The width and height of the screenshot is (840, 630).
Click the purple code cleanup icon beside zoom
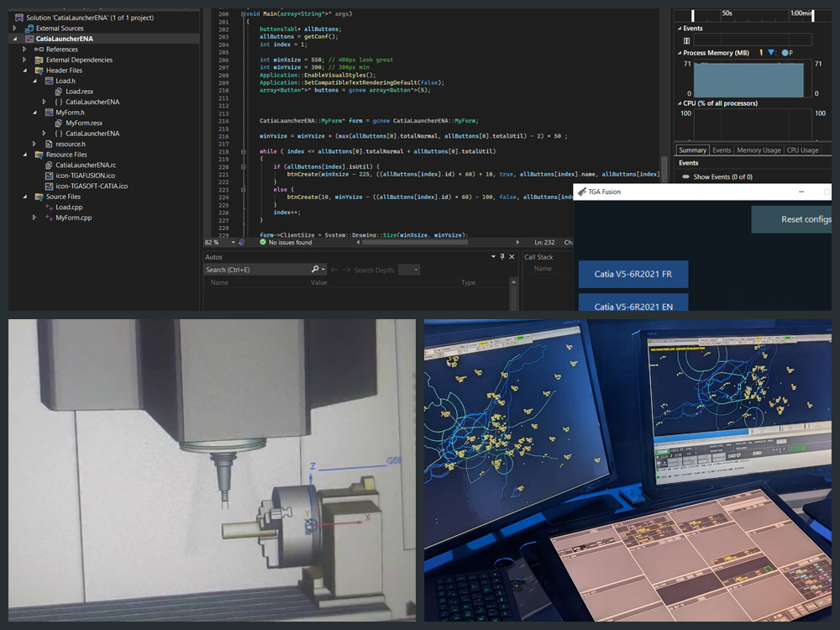click(x=242, y=242)
